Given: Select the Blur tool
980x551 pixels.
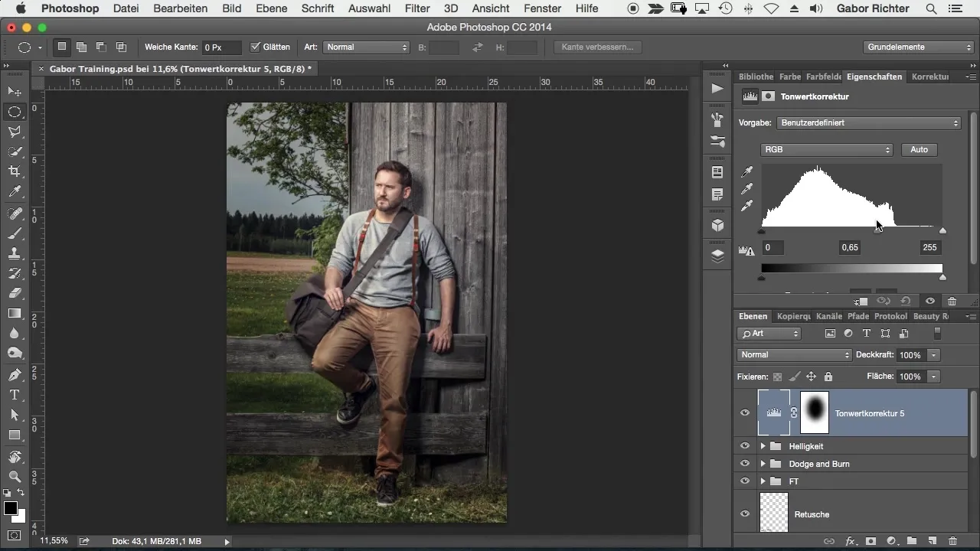Looking at the screenshot, I should coord(15,333).
